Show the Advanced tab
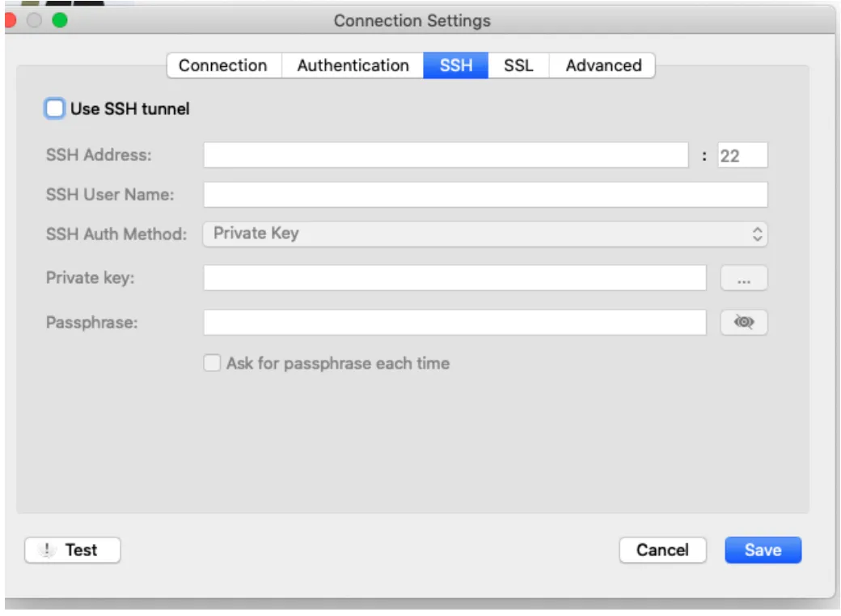 click(x=603, y=65)
